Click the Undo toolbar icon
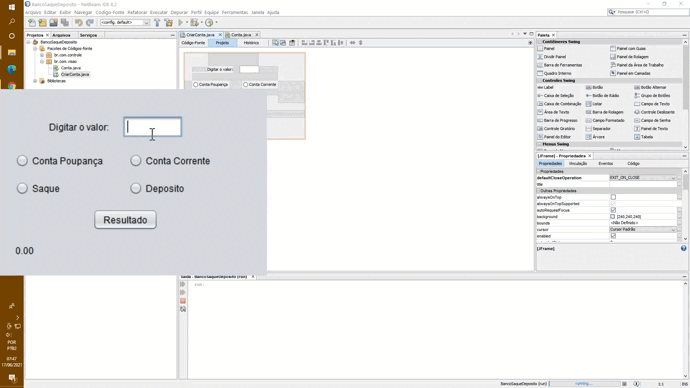690x388 pixels. click(x=78, y=22)
